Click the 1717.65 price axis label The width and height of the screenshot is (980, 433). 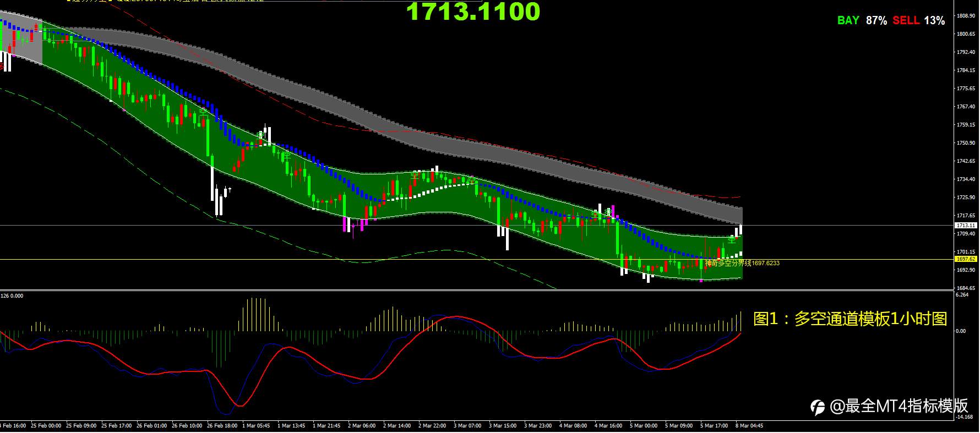[x=966, y=216]
